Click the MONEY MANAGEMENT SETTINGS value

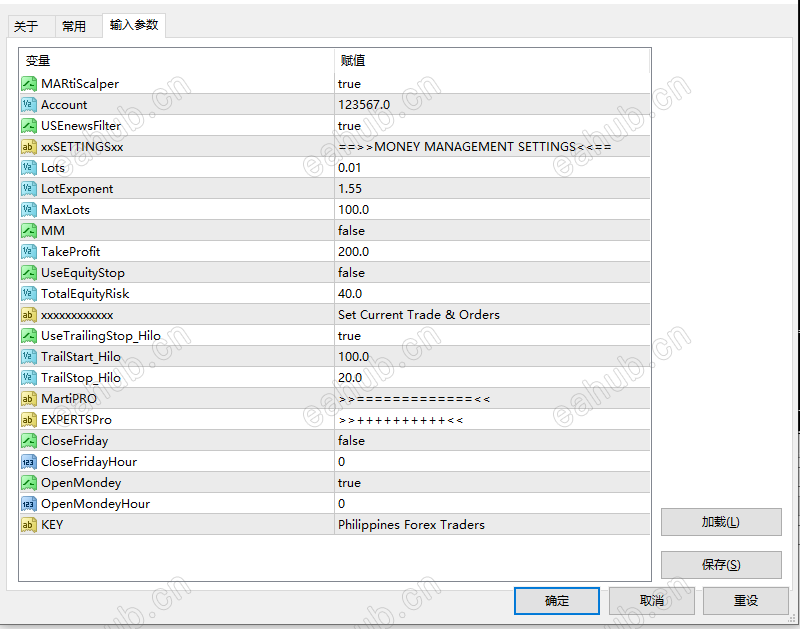pos(474,147)
